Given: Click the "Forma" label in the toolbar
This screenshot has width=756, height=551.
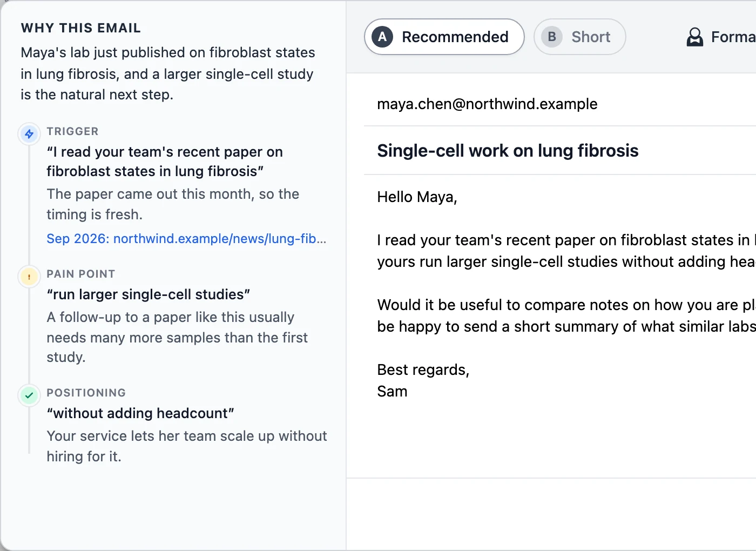Looking at the screenshot, I should pyautogui.click(x=733, y=37).
